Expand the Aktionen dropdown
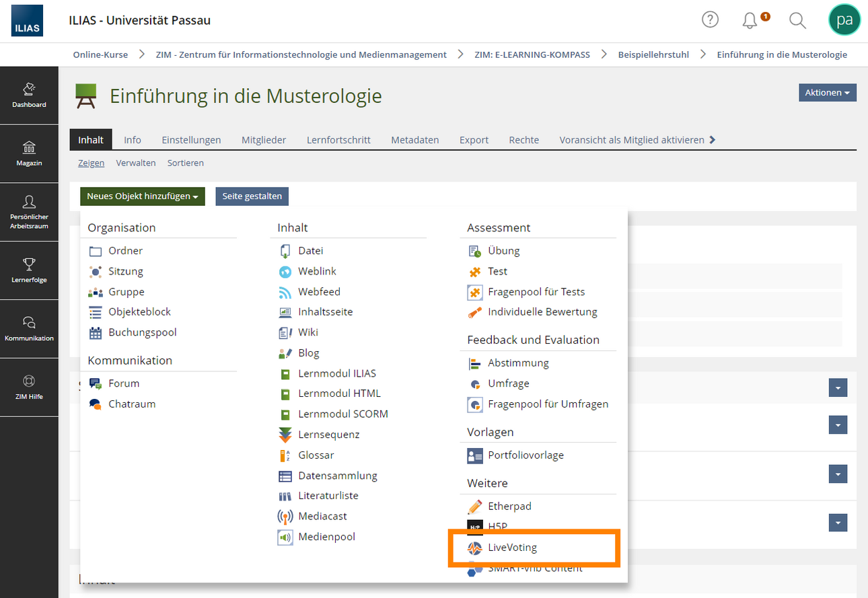 click(x=827, y=93)
